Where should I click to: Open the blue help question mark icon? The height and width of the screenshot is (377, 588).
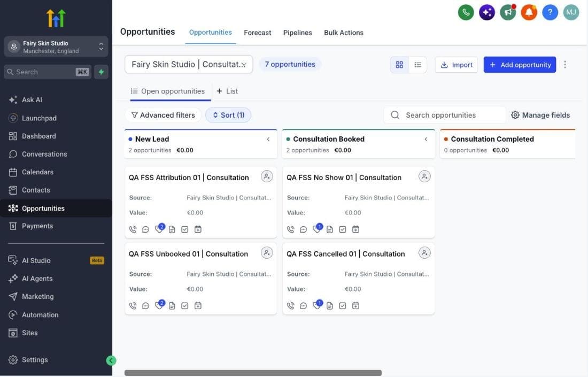pyautogui.click(x=550, y=12)
